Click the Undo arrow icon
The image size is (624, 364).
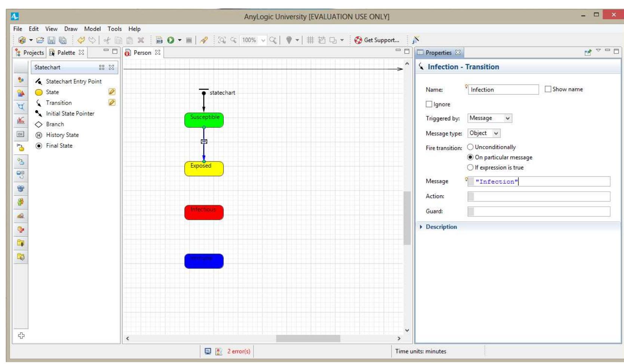(81, 40)
